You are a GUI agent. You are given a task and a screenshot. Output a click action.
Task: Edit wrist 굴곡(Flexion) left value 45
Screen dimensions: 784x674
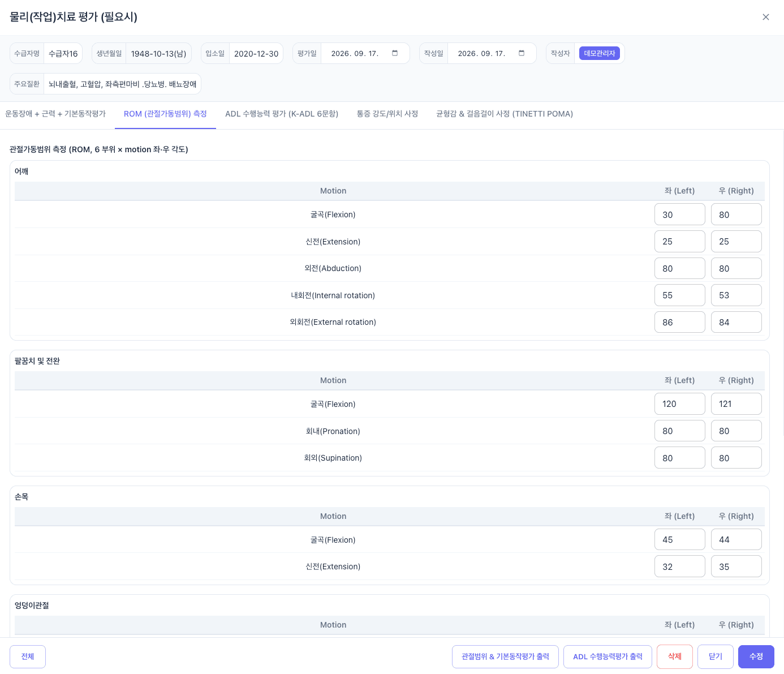coord(680,540)
